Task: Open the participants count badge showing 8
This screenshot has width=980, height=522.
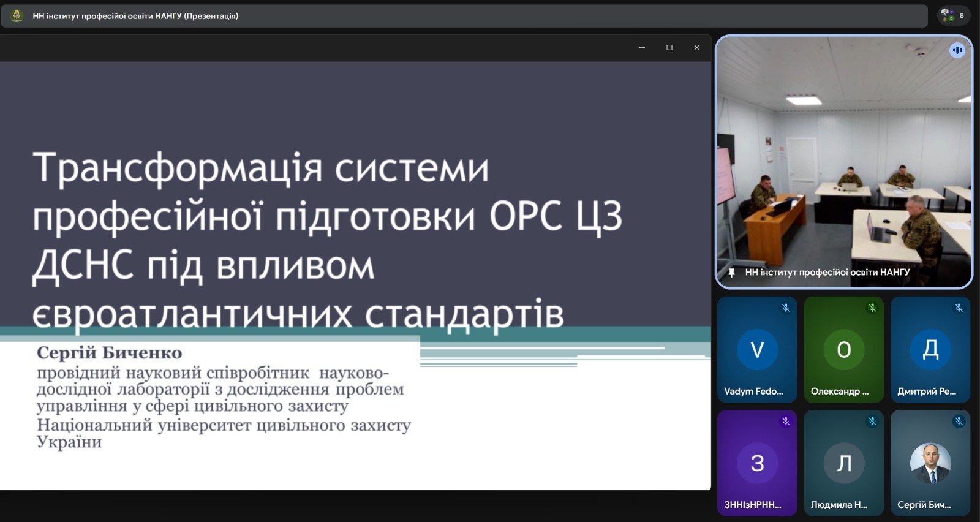Action: 953,15
